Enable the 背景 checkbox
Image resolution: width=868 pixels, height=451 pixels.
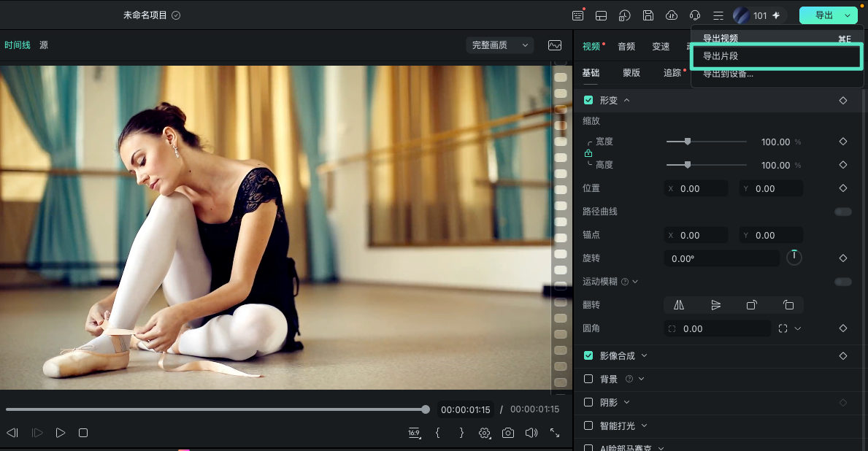point(588,379)
